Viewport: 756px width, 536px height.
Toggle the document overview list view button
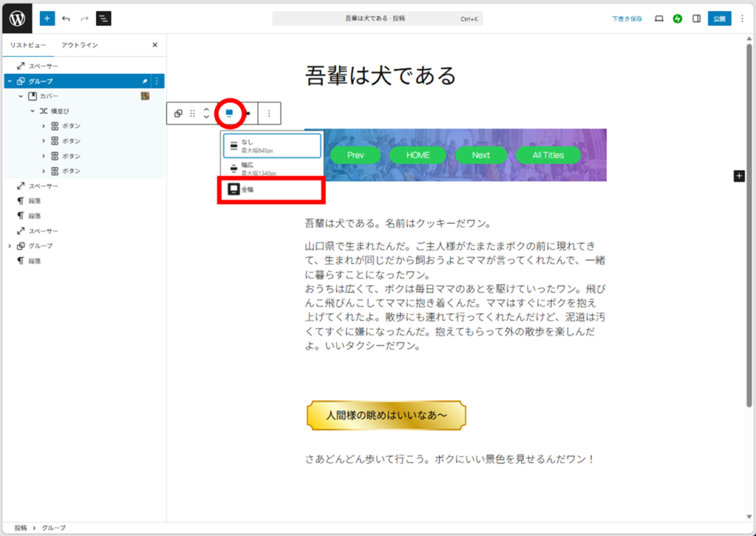pos(103,18)
